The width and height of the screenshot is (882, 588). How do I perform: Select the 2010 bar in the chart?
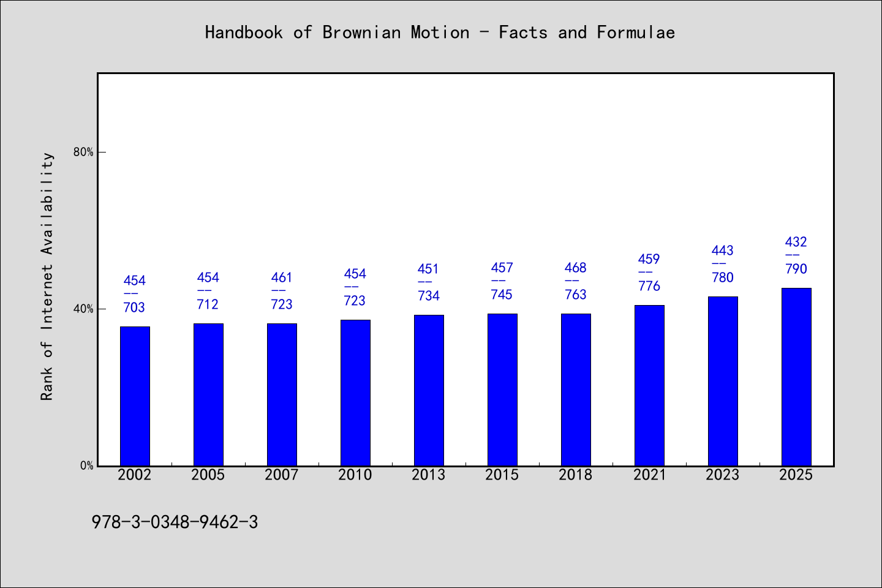pyautogui.click(x=355, y=393)
